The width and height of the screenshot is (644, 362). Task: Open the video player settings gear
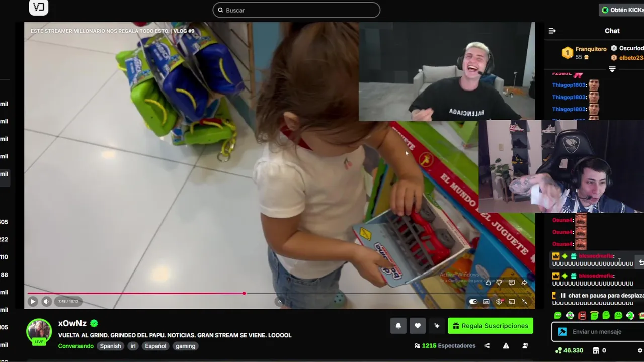click(499, 302)
